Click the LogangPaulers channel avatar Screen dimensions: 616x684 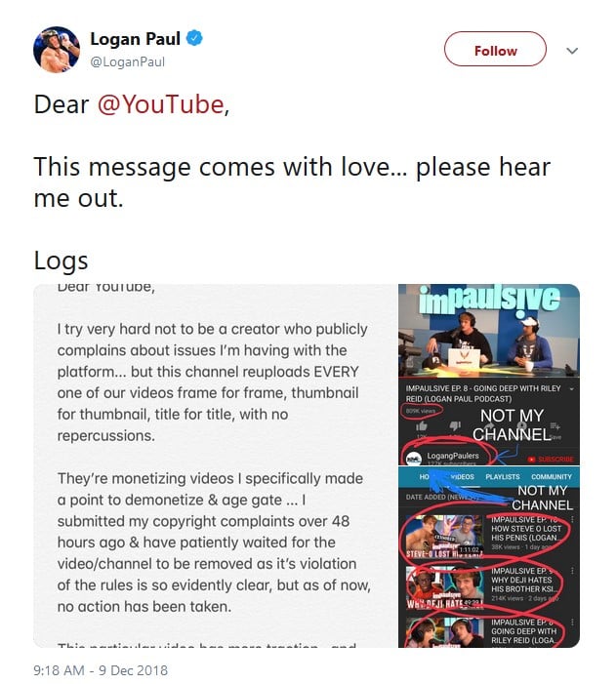click(x=413, y=459)
